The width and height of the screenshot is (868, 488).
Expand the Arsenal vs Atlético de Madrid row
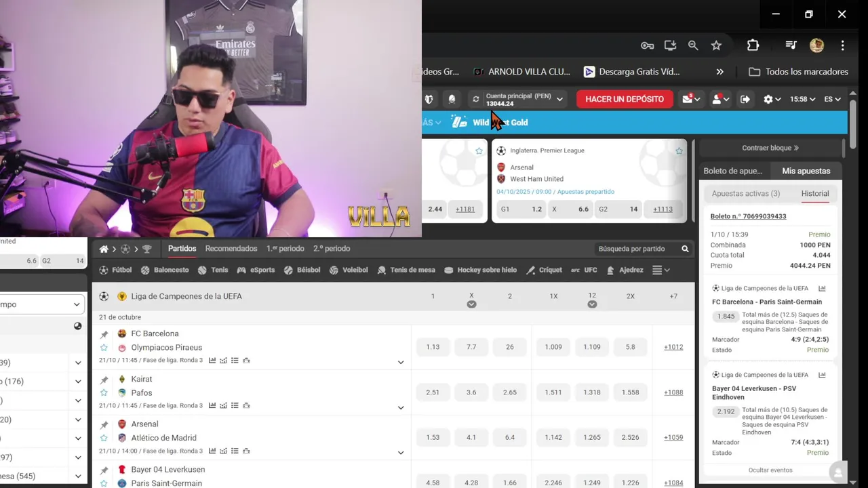point(401,453)
